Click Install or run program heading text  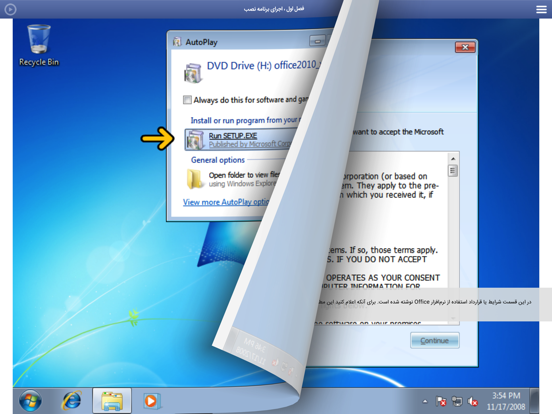coord(246,120)
